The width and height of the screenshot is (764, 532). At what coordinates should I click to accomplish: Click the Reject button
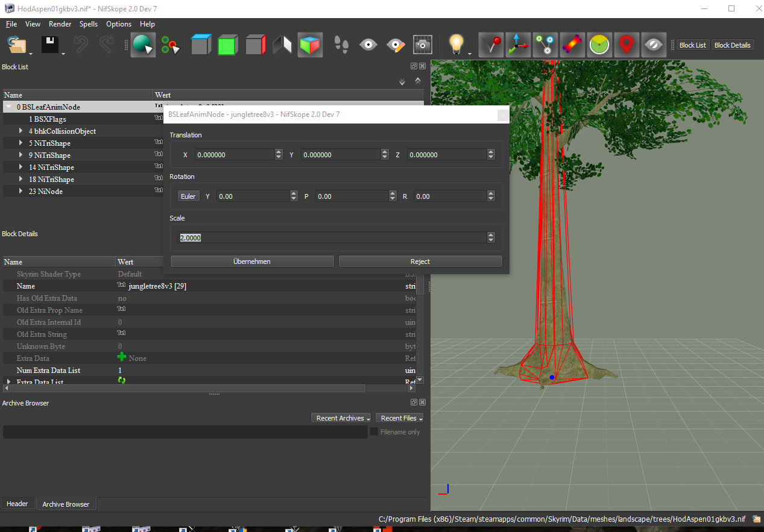[x=420, y=261]
